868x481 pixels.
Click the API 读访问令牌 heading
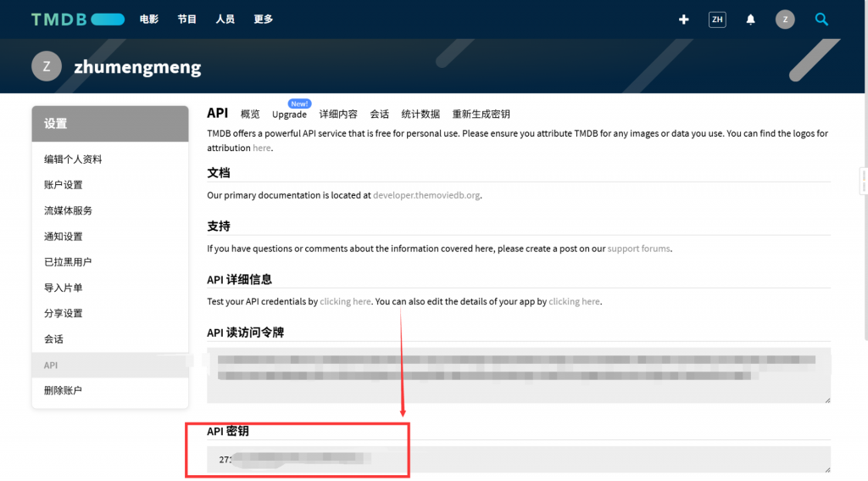click(x=245, y=333)
